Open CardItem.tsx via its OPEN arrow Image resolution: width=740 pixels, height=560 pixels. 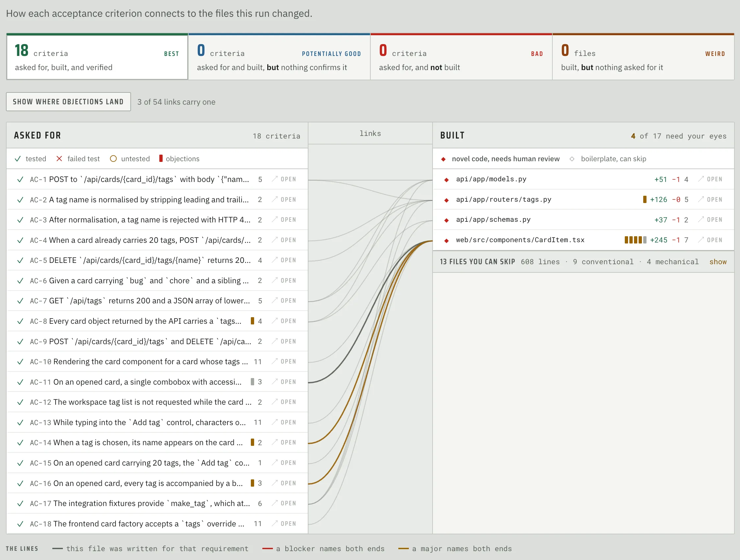click(x=710, y=240)
